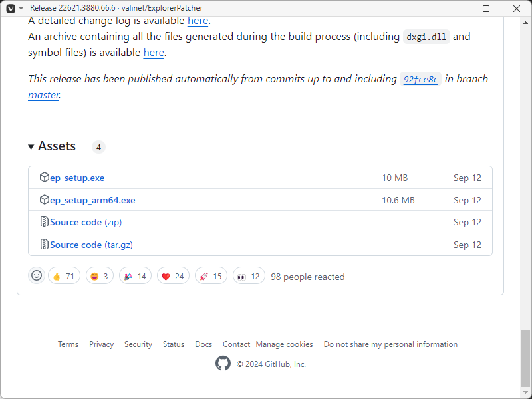The height and width of the screenshot is (399, 532).
Task: Click the scrollbar down arrow
Action: pyautogui.click(x=525, y=392)
